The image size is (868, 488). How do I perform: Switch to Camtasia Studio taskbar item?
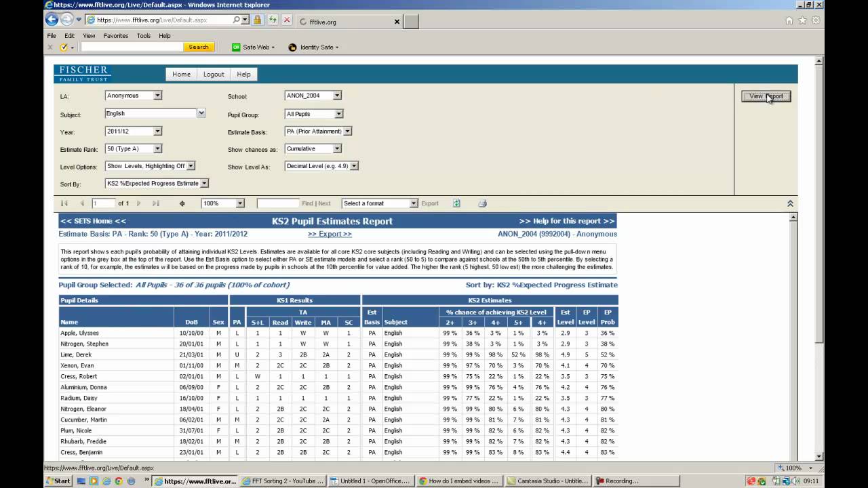(548, 481)
